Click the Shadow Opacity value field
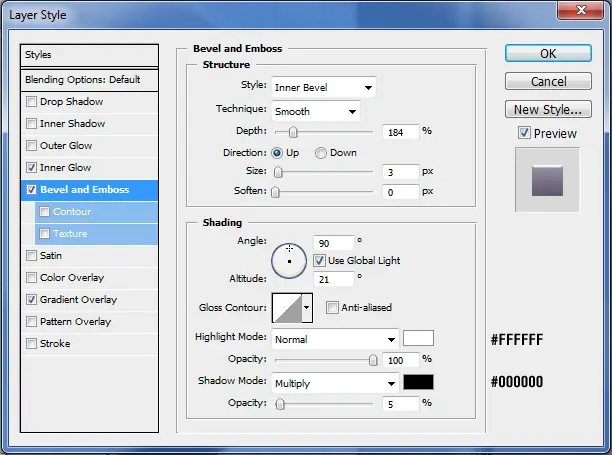This screenshot has height=455, width=612. tap(400, 404)
